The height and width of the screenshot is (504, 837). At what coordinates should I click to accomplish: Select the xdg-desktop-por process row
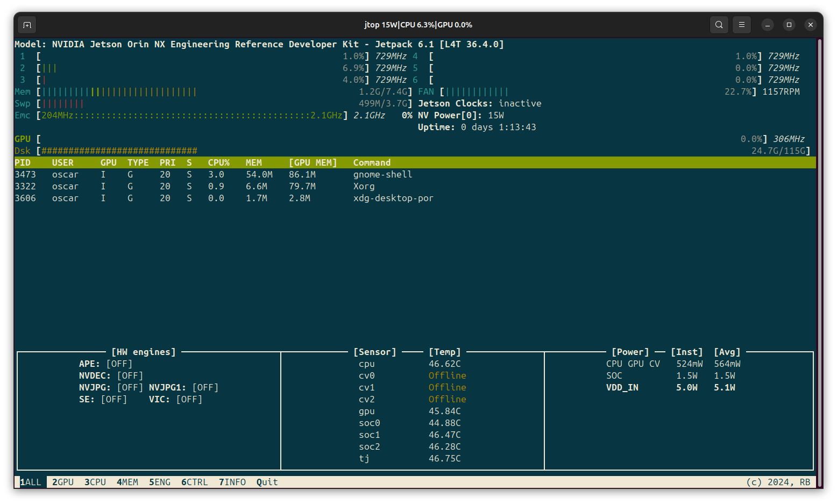point(415,198)
